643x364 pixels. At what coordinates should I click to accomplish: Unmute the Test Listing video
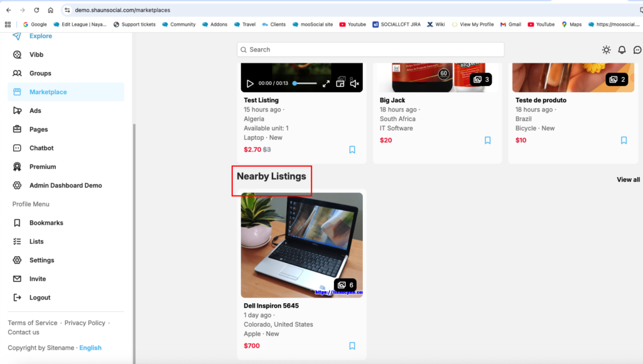pyautogui.click(x=354, y=83)
